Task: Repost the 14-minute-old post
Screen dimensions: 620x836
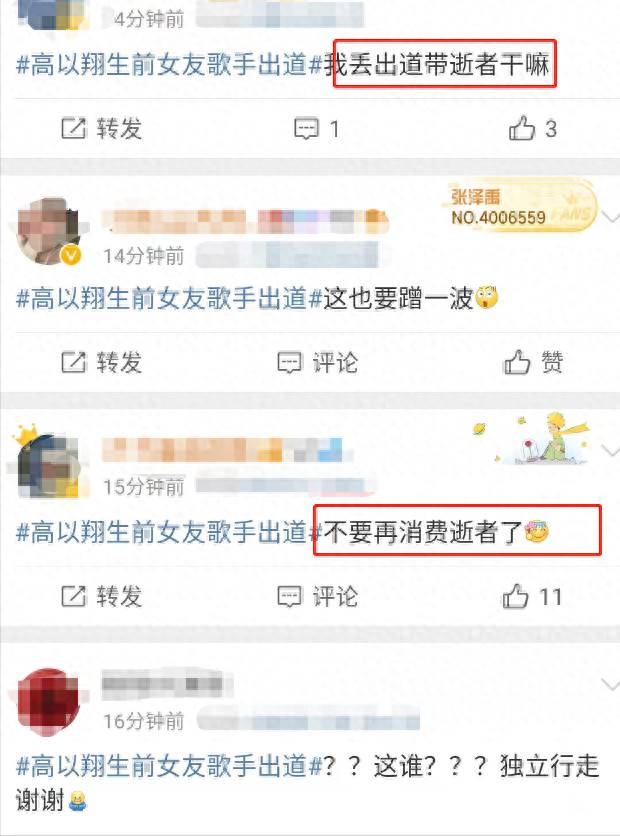Action: tap(102, 363)
